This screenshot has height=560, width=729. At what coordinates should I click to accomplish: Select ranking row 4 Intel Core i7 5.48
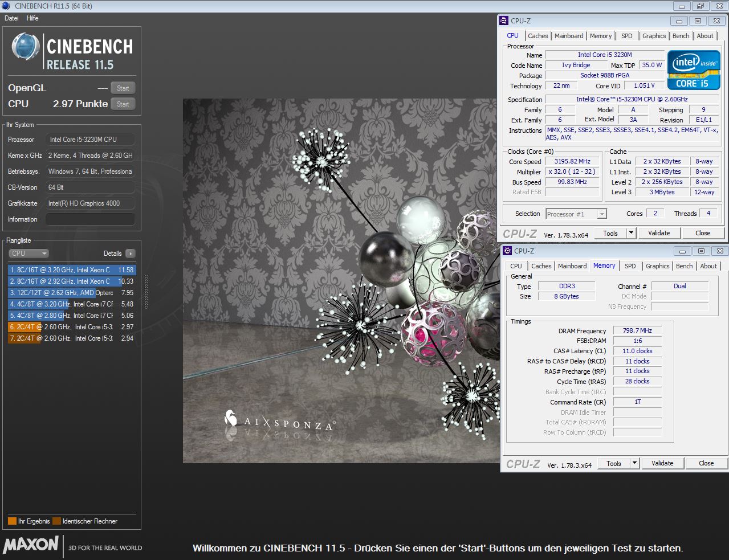pos(72,304)
